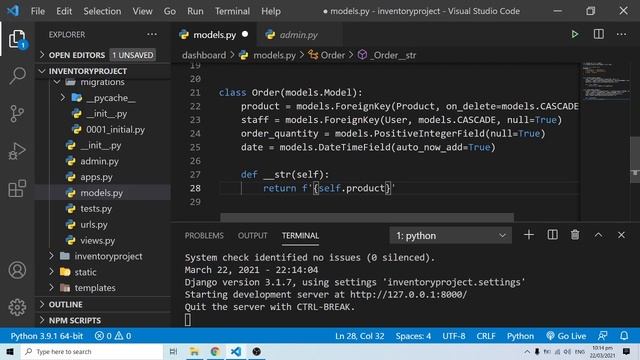Screen dimensions: 640x360
Task: Split the terminal panel
Action: tap(552, 235)
